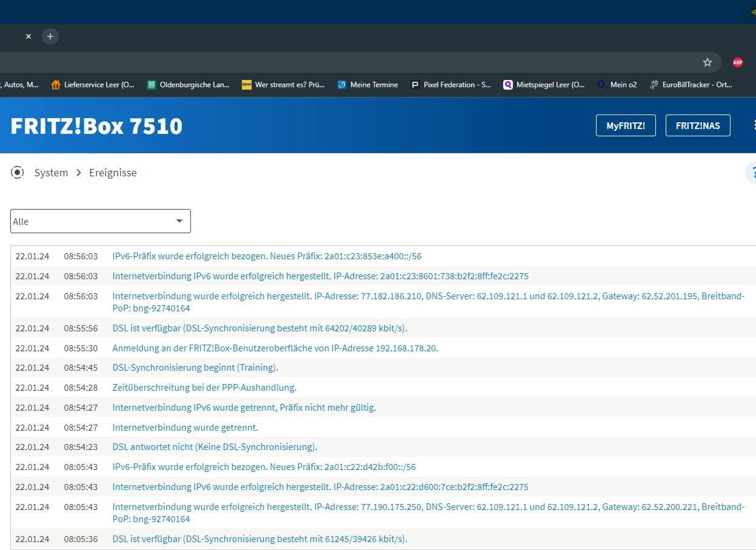This screenshot has height=550, width=756.
Task: Click the FRITZ!Box 7510 logo title
Action: [x=96, y=125]
